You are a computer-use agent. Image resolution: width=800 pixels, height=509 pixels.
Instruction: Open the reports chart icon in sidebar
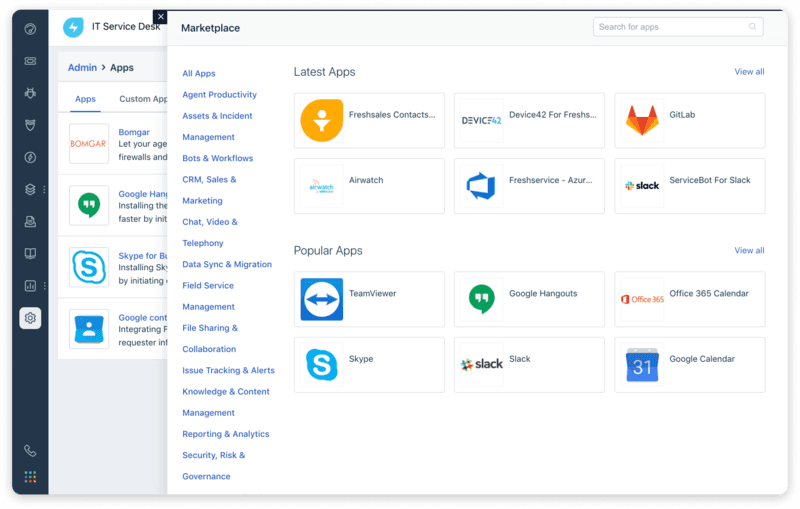[30, 286]
